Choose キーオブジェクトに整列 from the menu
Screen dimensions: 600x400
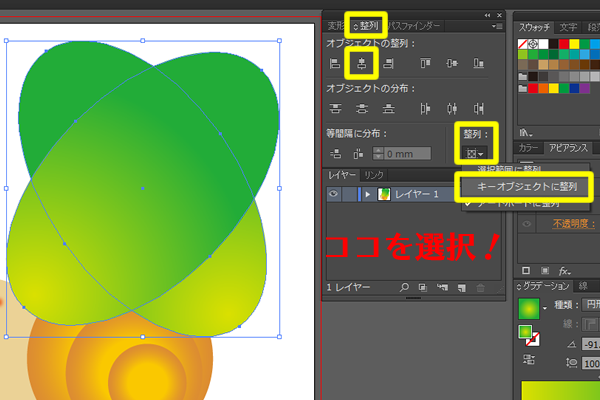tap(524, 185)
